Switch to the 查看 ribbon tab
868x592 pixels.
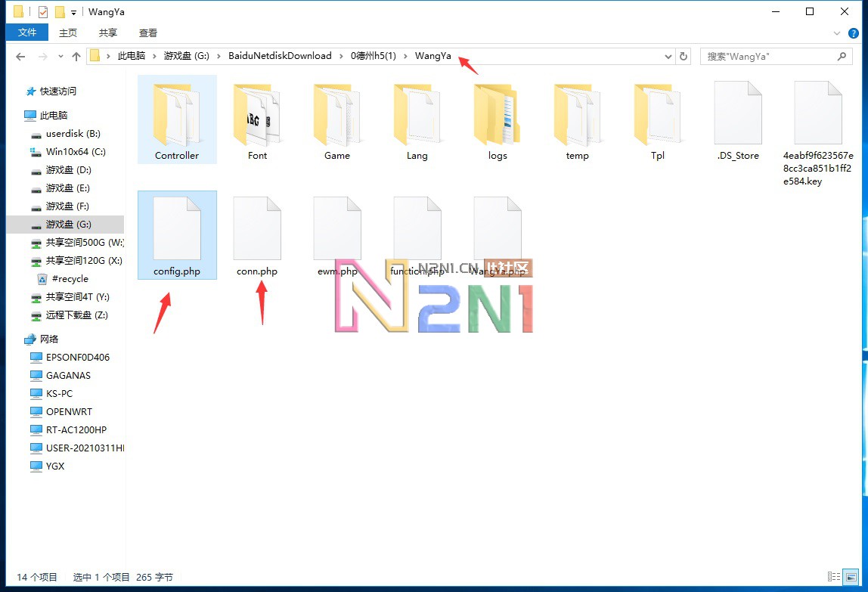(x=148, y=33)
